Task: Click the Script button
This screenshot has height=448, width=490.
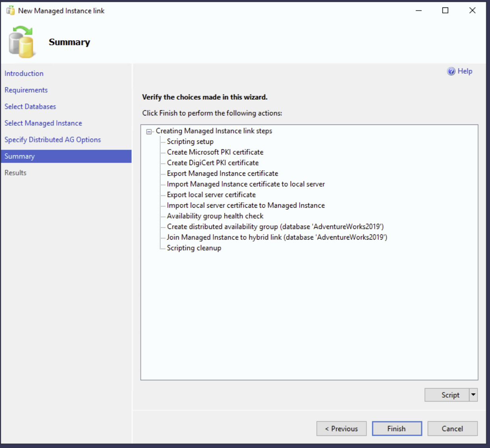Action: tap(447, 395)
